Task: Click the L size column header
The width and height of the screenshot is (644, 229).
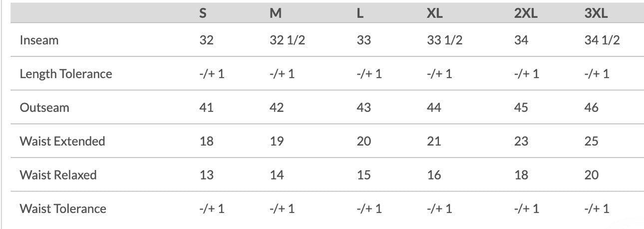Action: (x=360, y=13)
